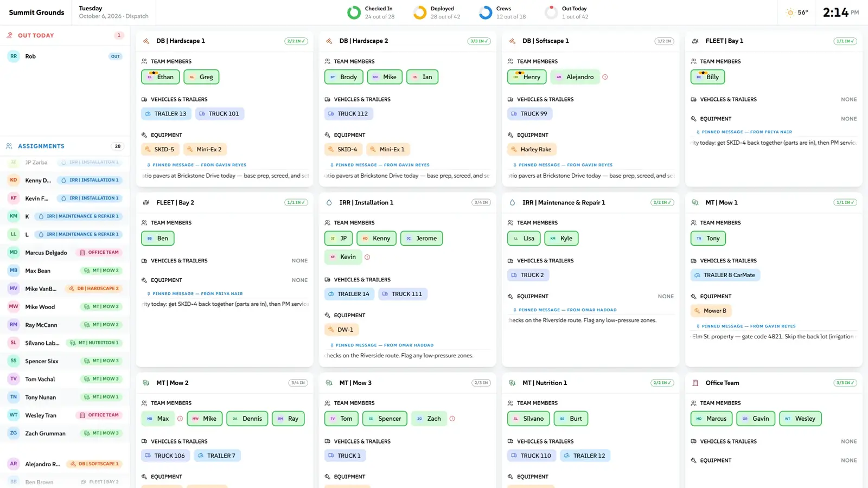Open the Out Today sidebar section header
Viewport: 868px width, 488px height.
pyautogui.click(x=65, y=35)
